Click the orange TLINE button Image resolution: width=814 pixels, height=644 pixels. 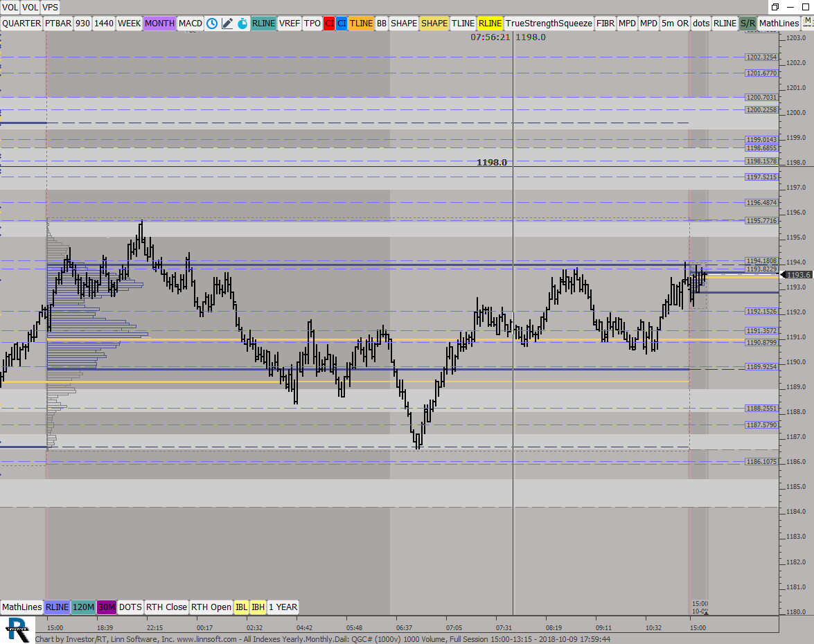361,24
